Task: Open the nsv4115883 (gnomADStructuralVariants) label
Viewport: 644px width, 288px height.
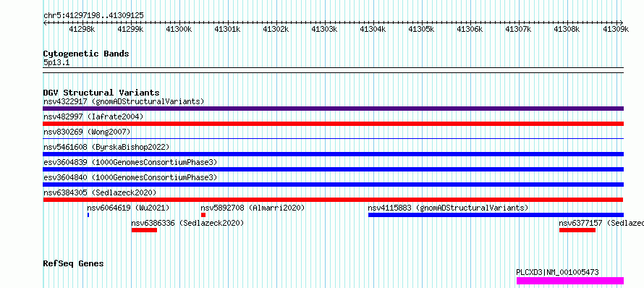Action: pos(448,208)
